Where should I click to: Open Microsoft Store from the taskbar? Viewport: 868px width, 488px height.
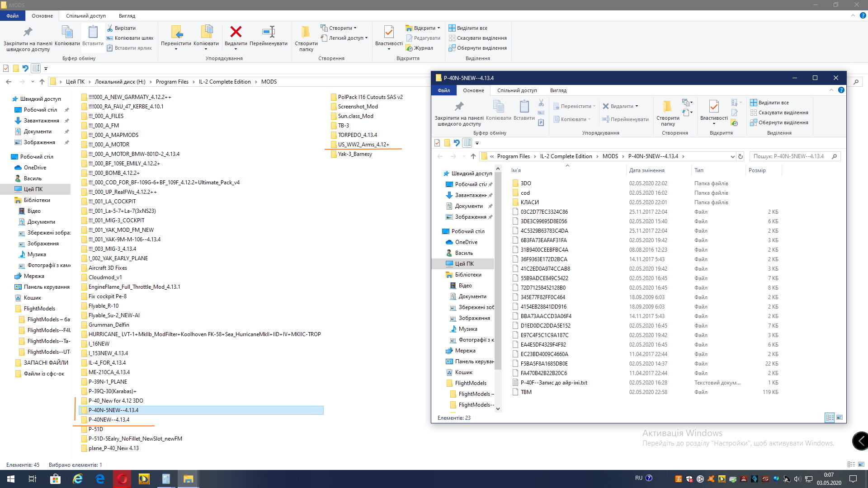pos(55,479)
